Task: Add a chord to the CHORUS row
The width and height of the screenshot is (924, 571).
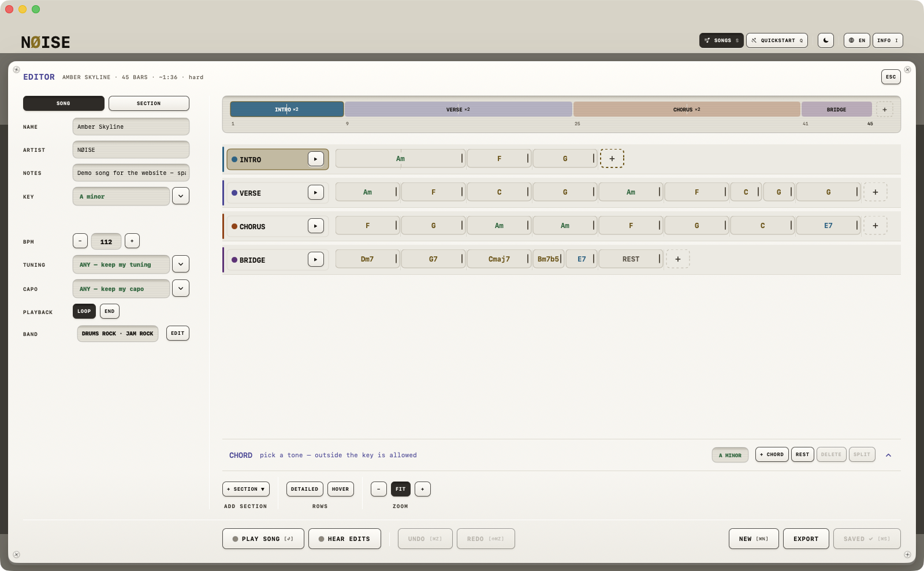Action: 875,226
